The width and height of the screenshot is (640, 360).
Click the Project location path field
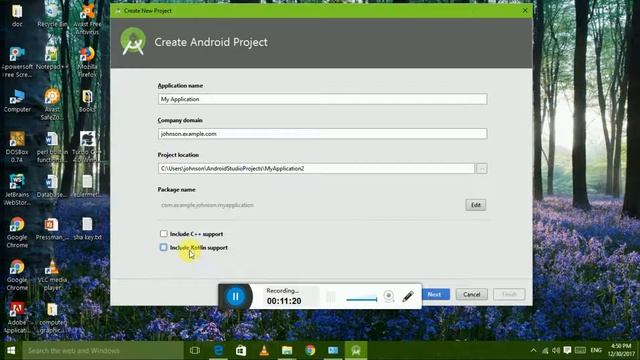click(316, 168)
